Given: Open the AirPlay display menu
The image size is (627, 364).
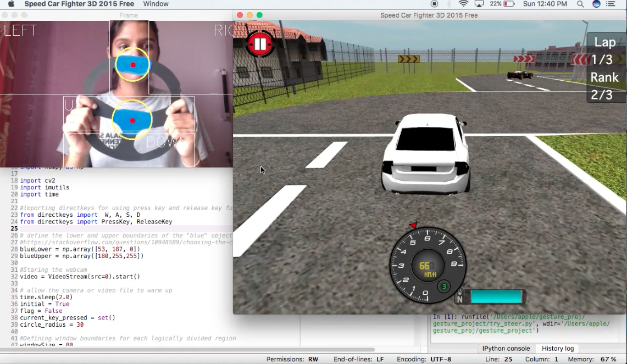Looking at the screenshot, I should click(x=479, y=4).
